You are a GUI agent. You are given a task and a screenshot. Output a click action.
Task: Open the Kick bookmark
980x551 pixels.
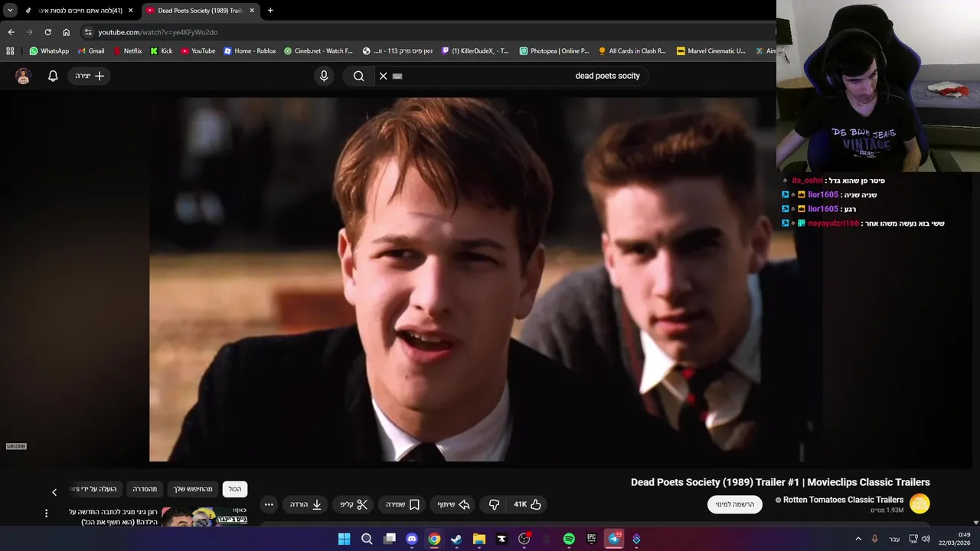click(161, 51)
